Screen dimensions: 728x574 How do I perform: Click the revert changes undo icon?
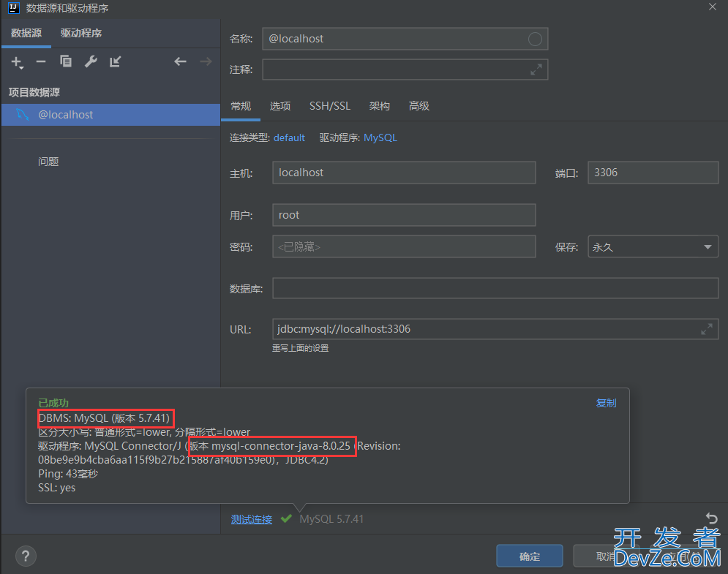(x=711, y=518)
